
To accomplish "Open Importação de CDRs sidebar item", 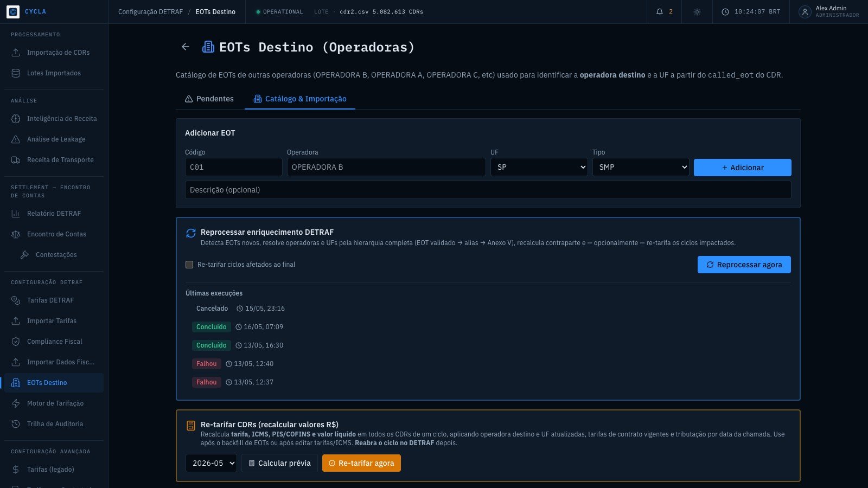I will pos(54,53).
